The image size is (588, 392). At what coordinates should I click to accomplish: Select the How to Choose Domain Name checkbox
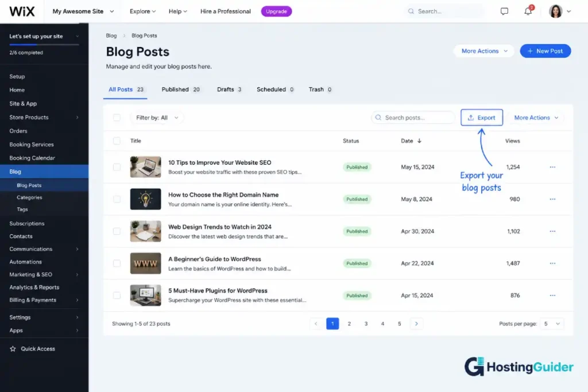117,199
